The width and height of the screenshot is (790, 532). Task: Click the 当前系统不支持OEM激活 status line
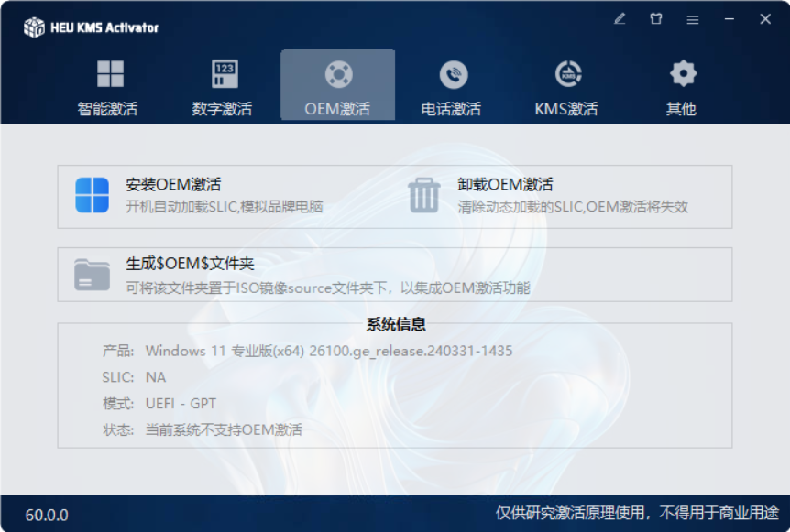224,429
